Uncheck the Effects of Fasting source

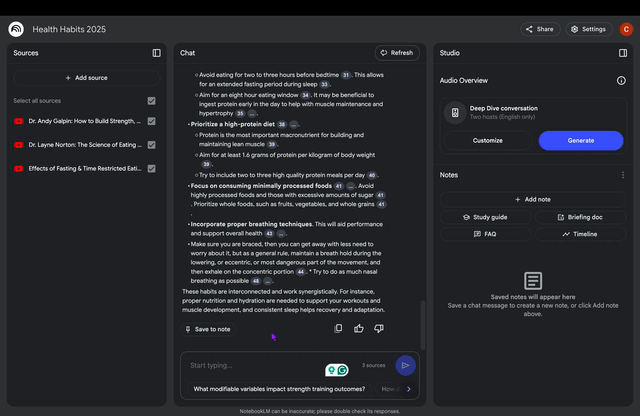(x=151, y=169)
